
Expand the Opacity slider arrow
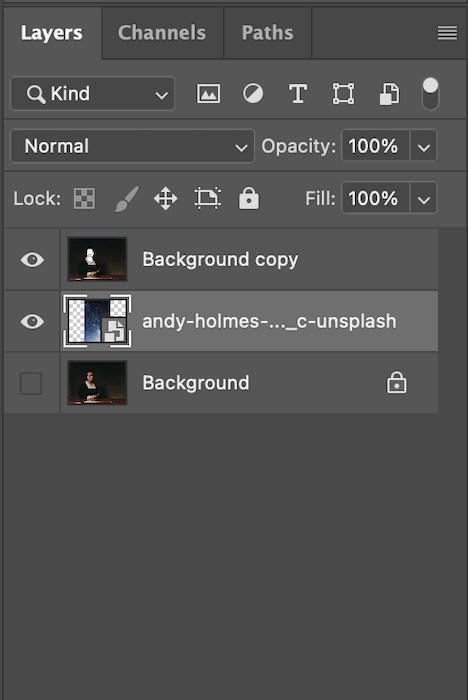point(423,146)
